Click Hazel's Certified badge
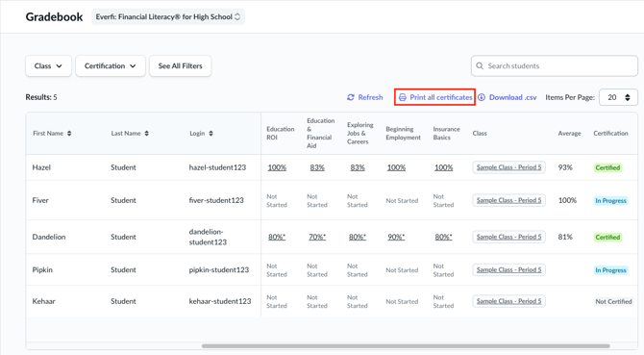Image resolution: width=644 pixels, height=355 pixels. click(x=607, y=167)
